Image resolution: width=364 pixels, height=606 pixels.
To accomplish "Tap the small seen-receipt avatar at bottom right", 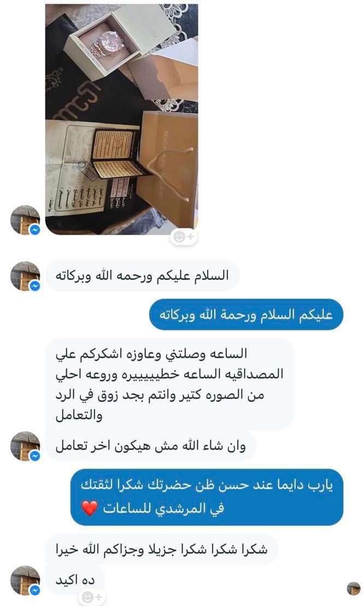I will 353,588.
